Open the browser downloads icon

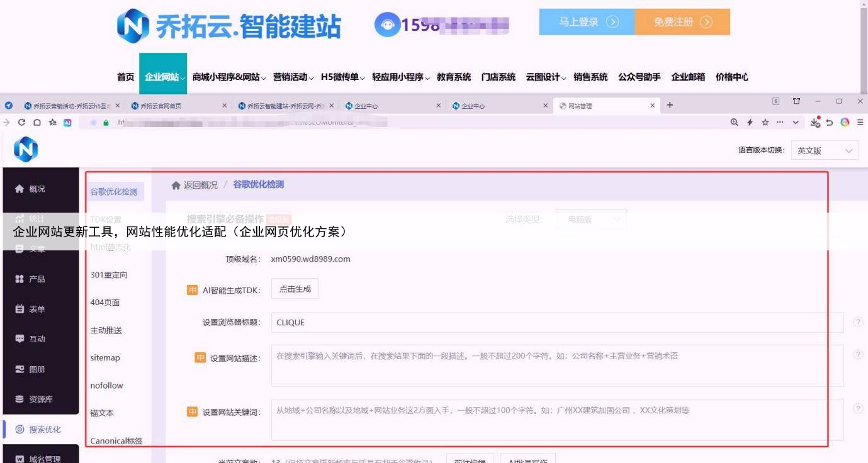(x=815, y=123)
